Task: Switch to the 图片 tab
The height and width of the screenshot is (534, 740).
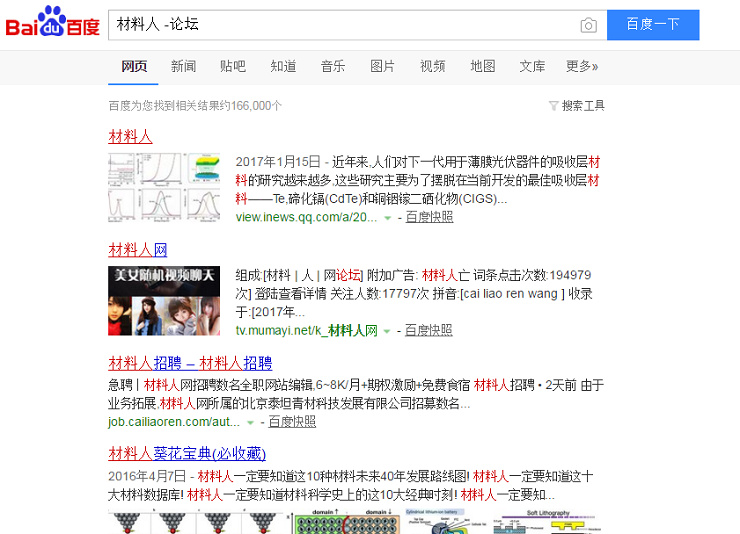Action: [x=382, y=66]
